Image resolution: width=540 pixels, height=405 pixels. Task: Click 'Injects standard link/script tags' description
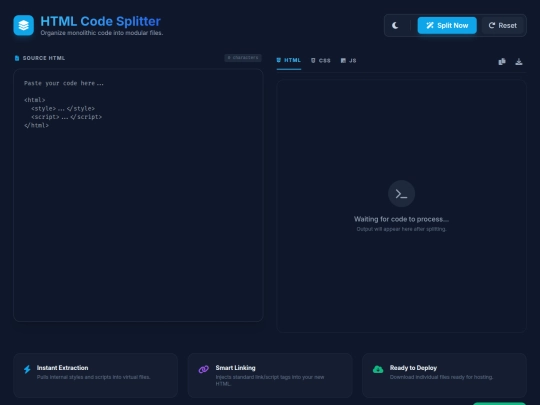270,380
